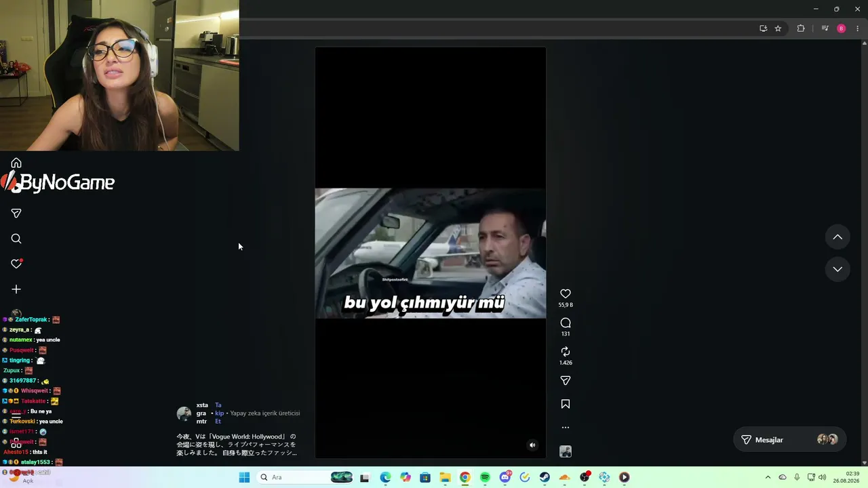Install app icon in address bar
Image resolution: width=868 pixels, height=488 pixels.
[x=763, y=28]
